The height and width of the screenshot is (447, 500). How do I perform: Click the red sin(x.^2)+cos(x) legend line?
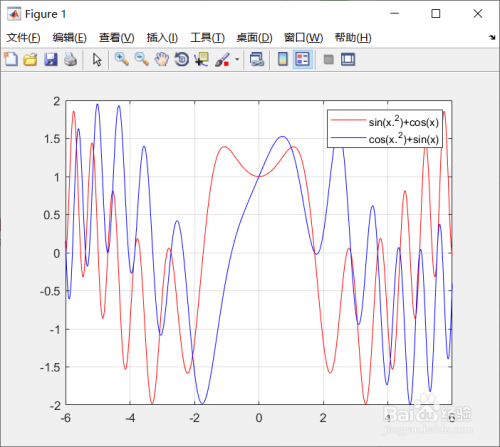pyautogui.click(x=348, y=120)
